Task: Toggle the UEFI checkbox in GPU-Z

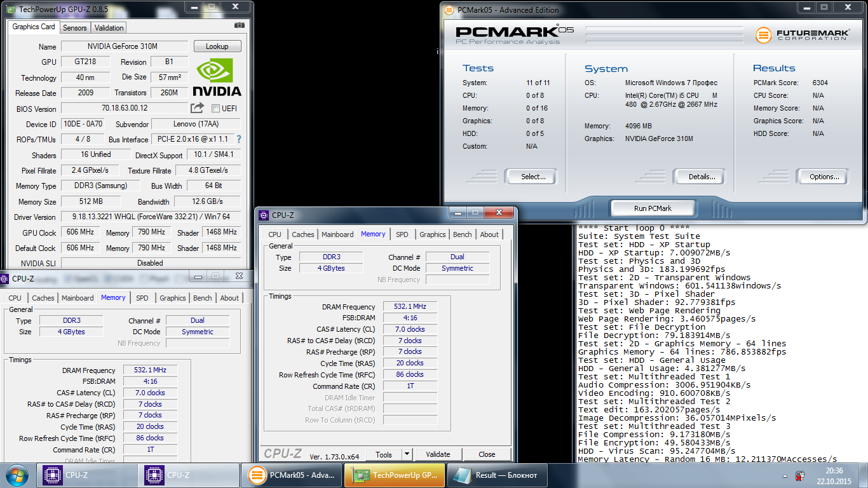Action: point(215,108)
